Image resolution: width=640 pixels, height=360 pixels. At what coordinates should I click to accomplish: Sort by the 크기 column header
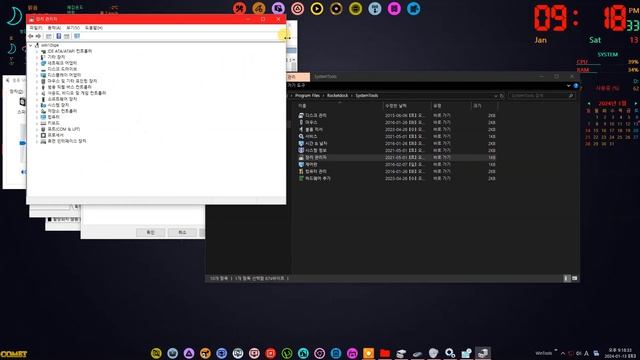tap(484, 106)
